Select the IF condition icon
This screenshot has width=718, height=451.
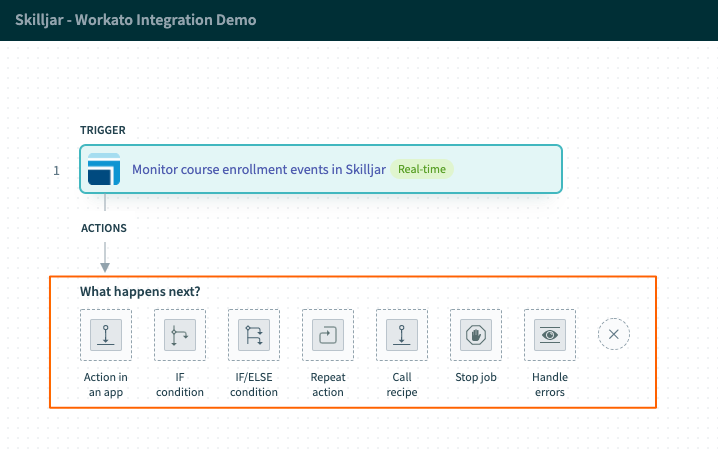pyautogui.click(x=180, y=335)
